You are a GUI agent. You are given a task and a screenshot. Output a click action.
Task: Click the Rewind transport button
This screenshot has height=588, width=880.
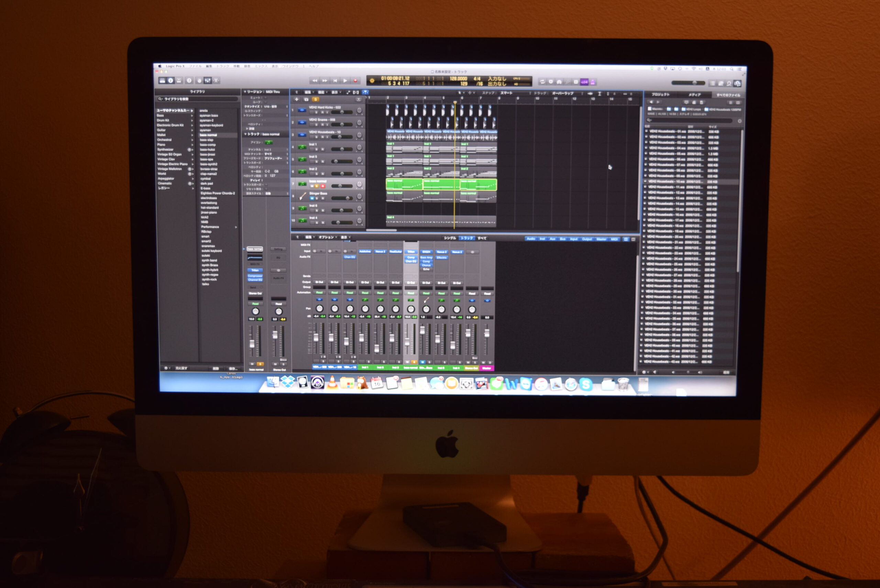pyautogui.click(x=314, y=81)
